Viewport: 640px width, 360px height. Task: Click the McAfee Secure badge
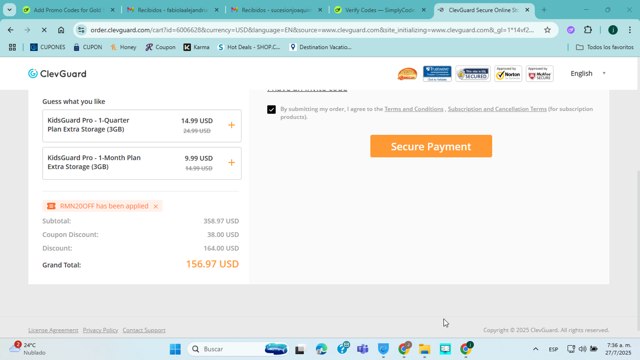540,74
